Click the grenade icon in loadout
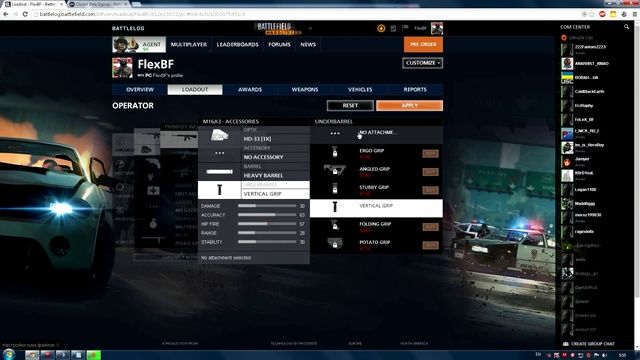This screenshot has height=360, width=640. pyautogui.click(x=153, y=223)
